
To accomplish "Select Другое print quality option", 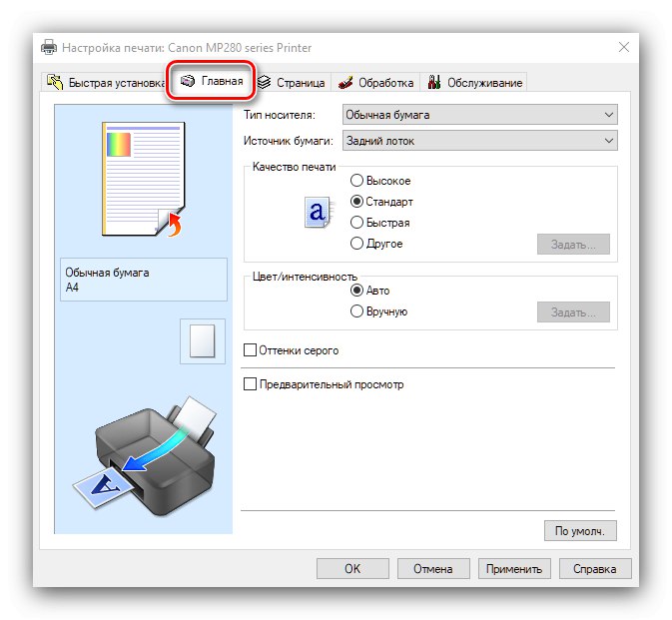I will [x=376, y=244].
